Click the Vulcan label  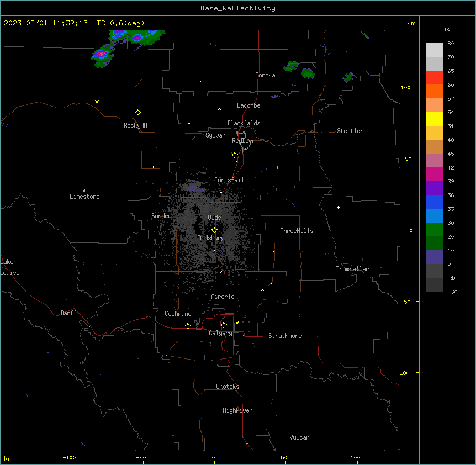(x=300, y=437)
